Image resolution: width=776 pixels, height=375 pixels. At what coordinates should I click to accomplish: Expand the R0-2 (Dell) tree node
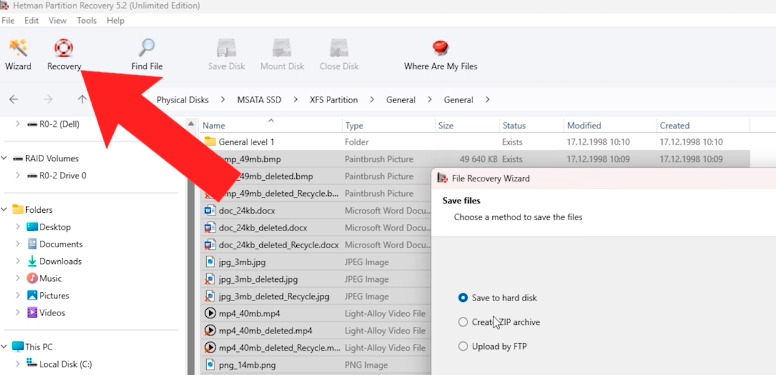[x=18, y=124]
